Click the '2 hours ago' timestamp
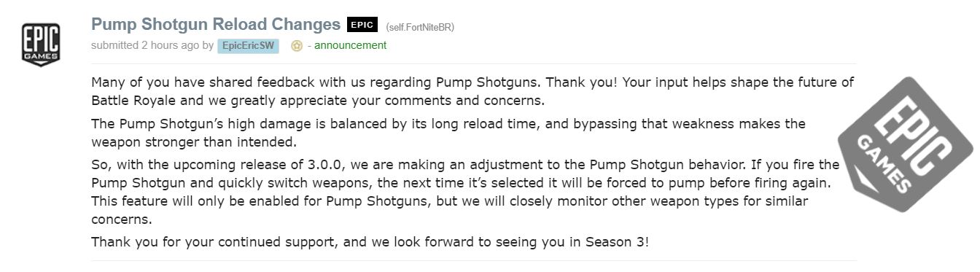The height and width of the screenshot is (272, 980). tap(169, 45)
